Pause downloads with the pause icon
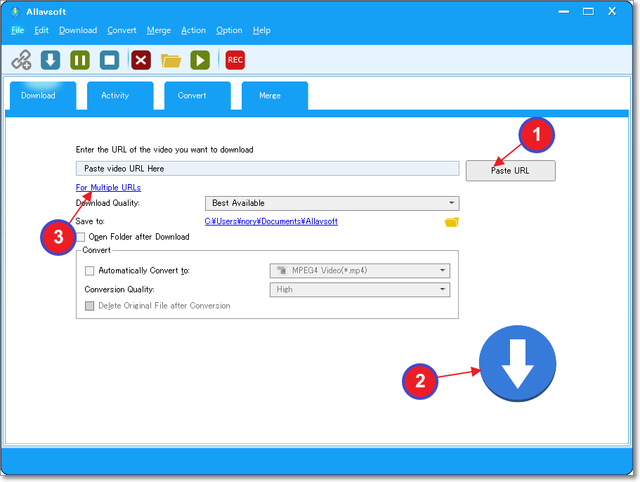This screenshot has width=640, height=482. 80,60
